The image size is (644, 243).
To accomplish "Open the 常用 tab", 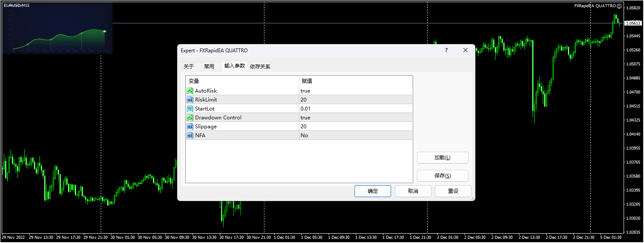I will point(209,66).
